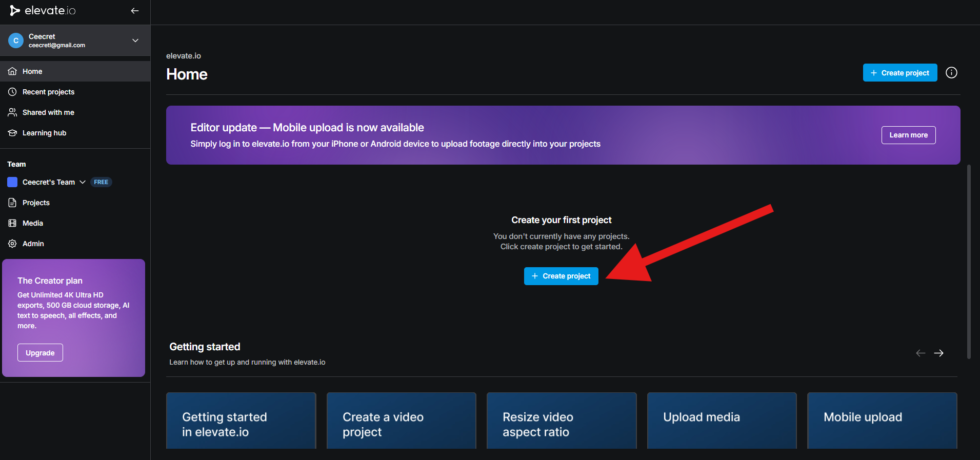
Task: Open Recent projects in the sidebar
Action: pyautogui.click(x=75, y=92)
